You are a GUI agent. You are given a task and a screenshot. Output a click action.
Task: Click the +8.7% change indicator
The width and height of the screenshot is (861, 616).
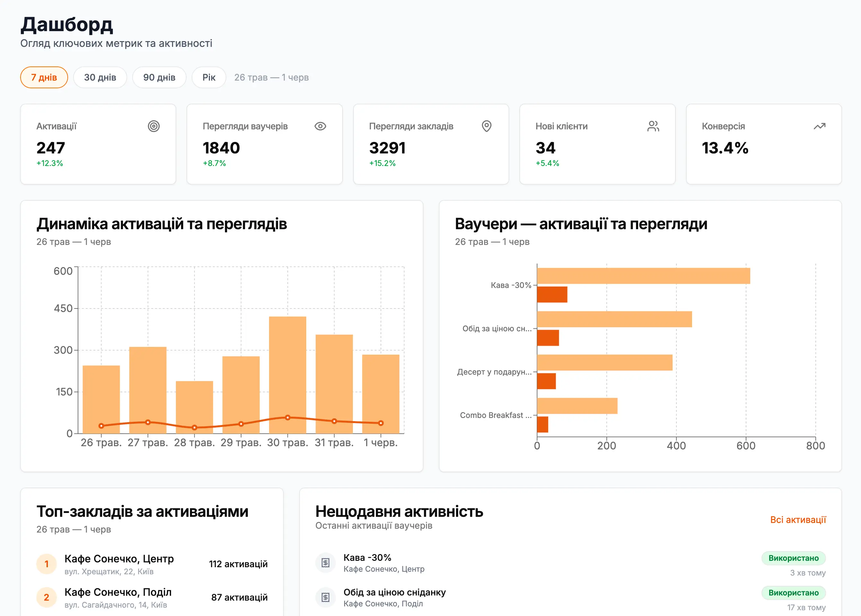[214, 163]
